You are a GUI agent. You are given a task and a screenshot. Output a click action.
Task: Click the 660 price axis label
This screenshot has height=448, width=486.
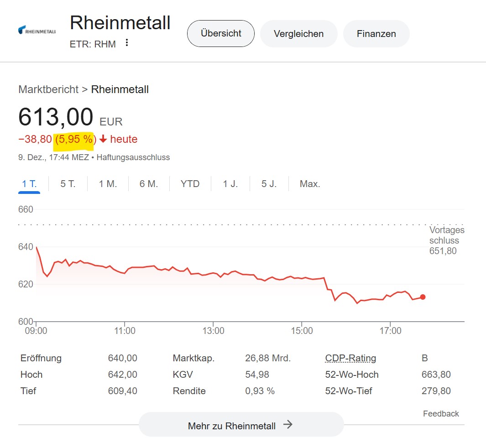pos(26,209)
